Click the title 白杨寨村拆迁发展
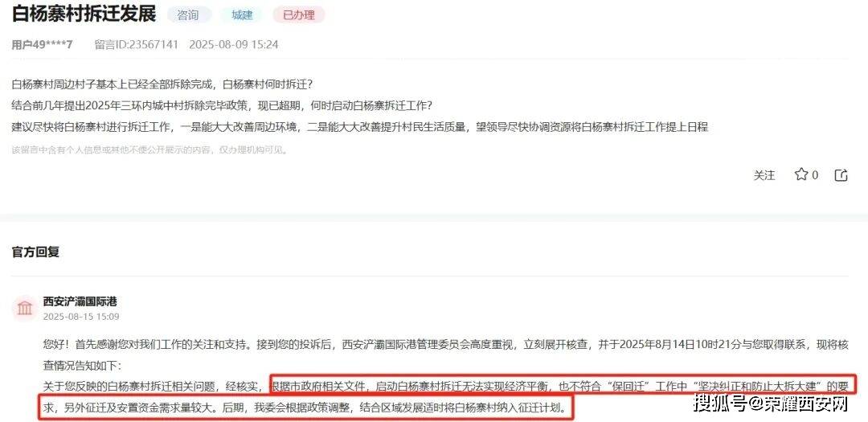The width and height of the screenshot is (868, 422). 84,14
